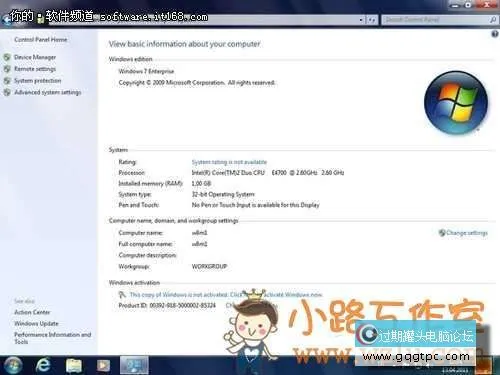Click the taskbar clock date

pyautogui.click(x=456, y=370)
